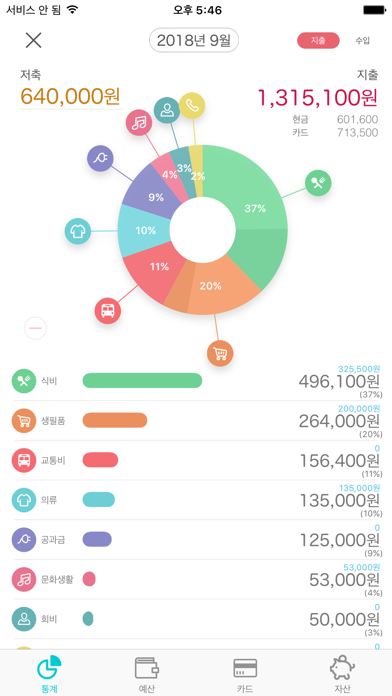392x696 pixels.
Task: Tap the 640,000원 savings amount
Action: 71,97
